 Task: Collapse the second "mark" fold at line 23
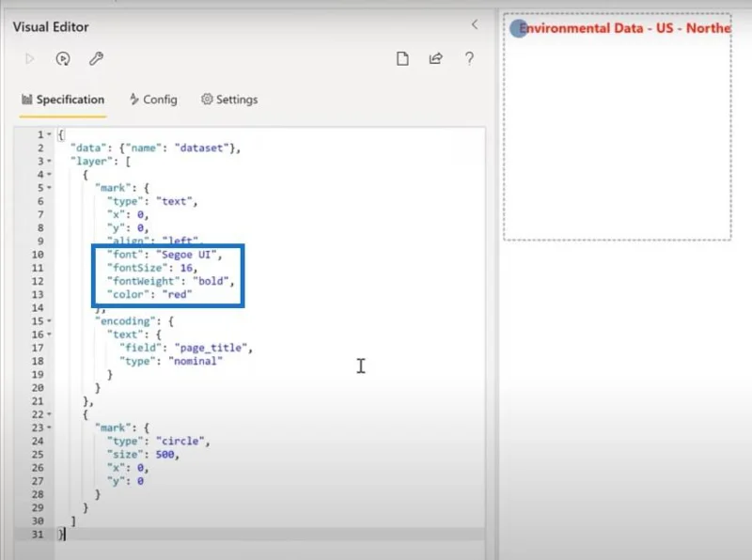[x=49, y=428]
